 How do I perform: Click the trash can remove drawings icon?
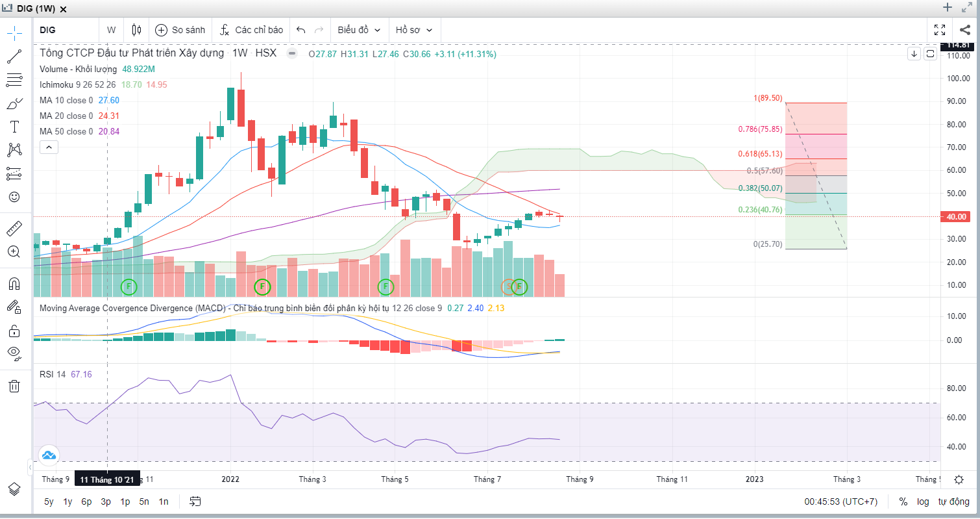[x=14, y=386]
